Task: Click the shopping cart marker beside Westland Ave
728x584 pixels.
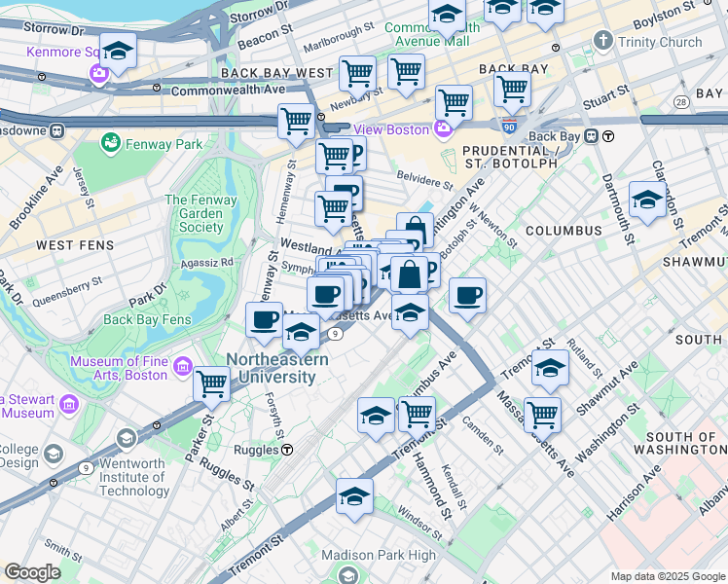Action: (333, 210)
